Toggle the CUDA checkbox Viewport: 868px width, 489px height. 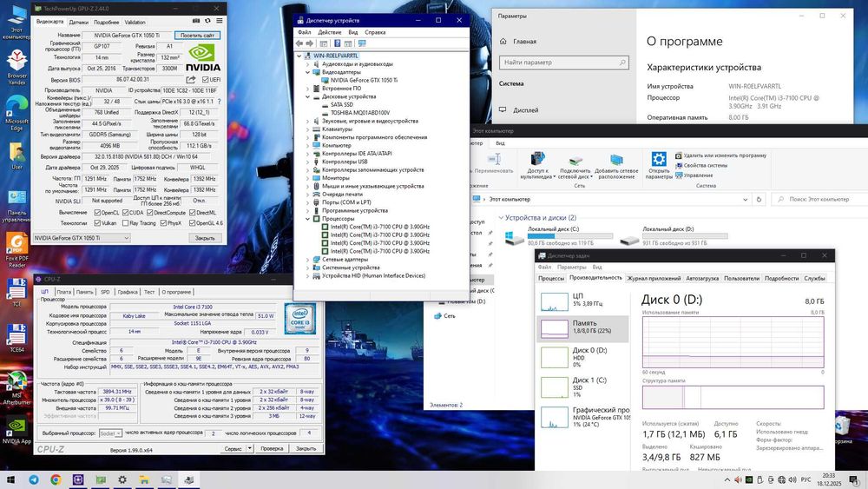(x=126, y=213)
